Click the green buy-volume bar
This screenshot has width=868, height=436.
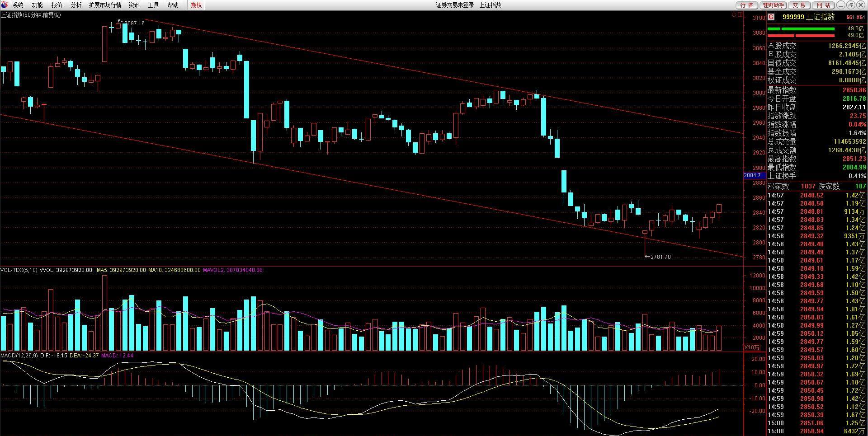(801, 29)
